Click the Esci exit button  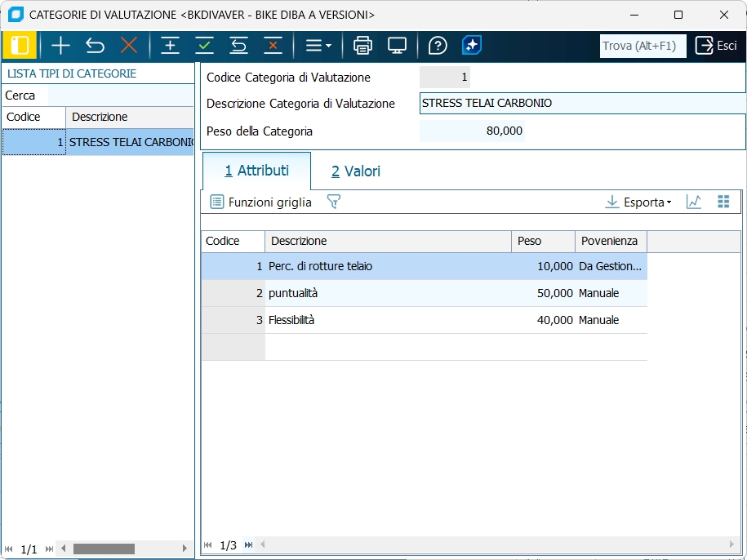pyautogui.click(x=716, y=46)
